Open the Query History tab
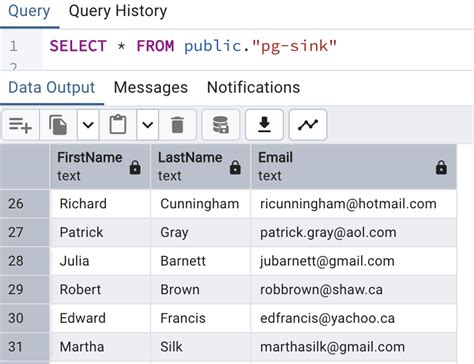 point(118,11)
